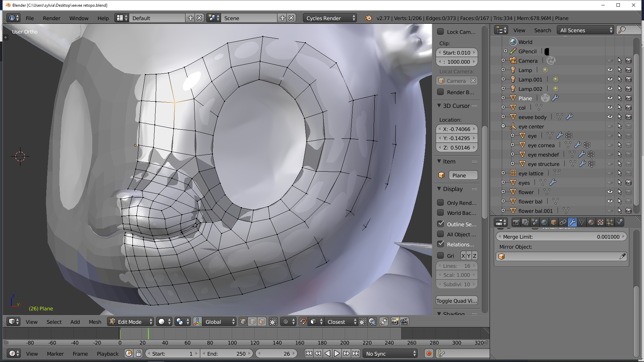Enable the Only Render checkbox
The image size is (644, 362).
pos(441,202)
